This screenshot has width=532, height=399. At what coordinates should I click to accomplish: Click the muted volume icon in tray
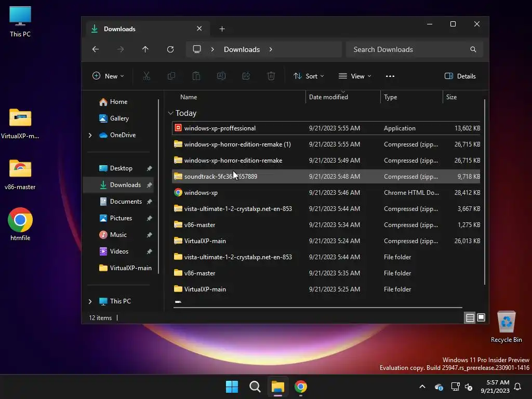(x=469, y=387)
